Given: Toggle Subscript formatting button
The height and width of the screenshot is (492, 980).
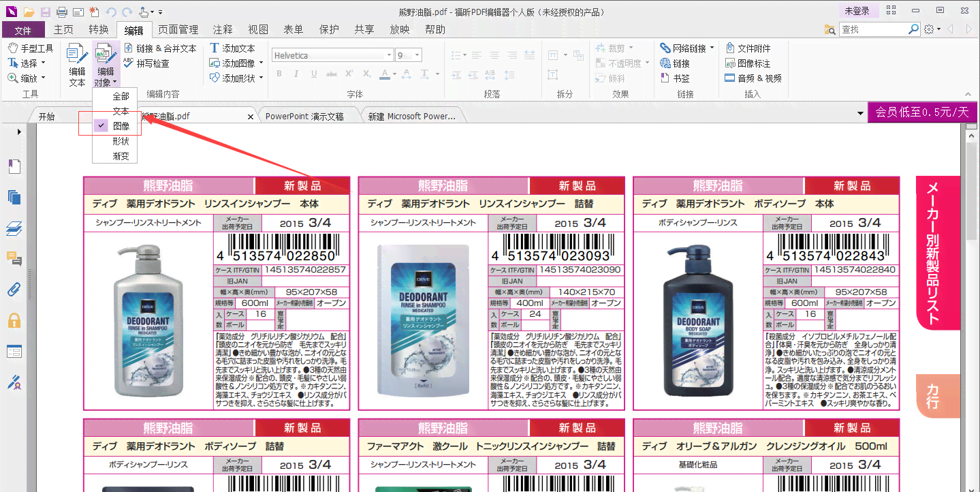Looking at the screenshot, I should (x=367, y=74).
